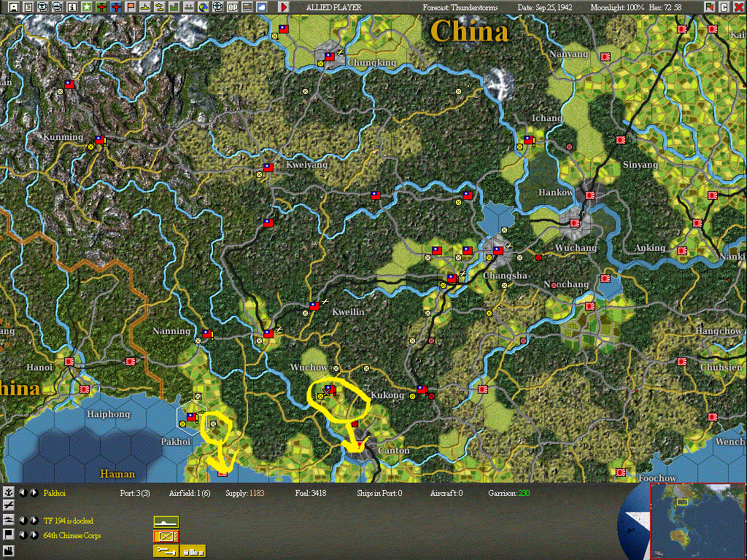Select the Chinese unit at Changsha
This screenshot has height=560, width=747.
point(498,251)
